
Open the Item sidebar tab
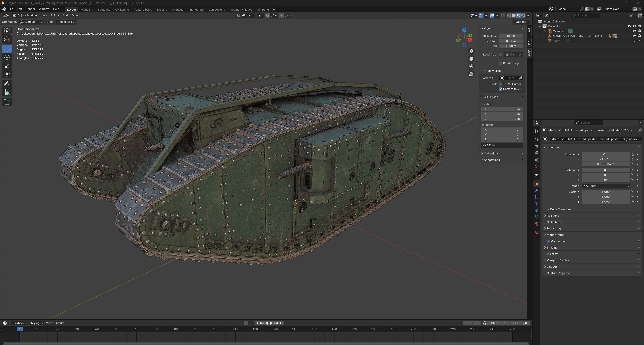(x=529, y=32)
